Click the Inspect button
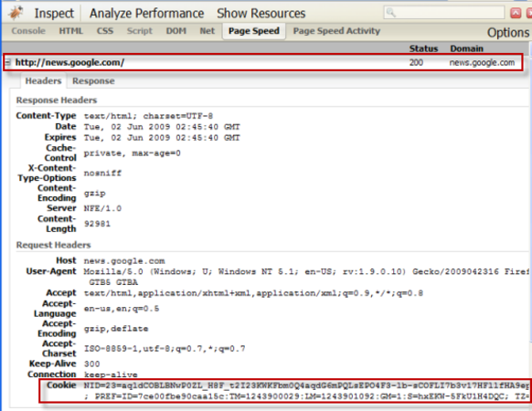 pyautogui.click(x=54, y=13)
